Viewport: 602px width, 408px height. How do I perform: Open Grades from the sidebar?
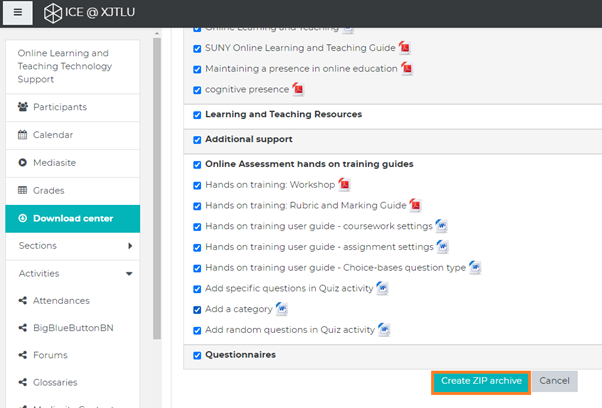(x=73, y=190)
